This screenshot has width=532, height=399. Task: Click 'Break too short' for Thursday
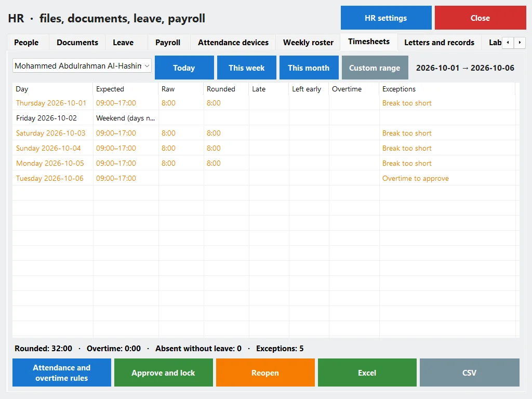(407, 103)
